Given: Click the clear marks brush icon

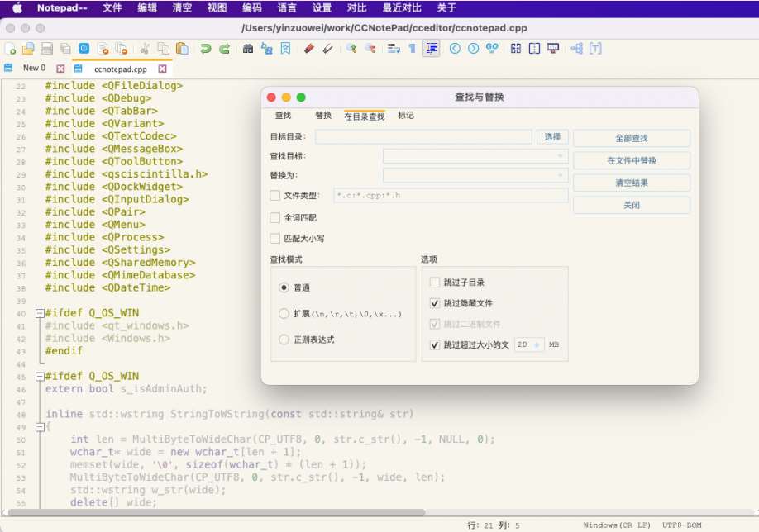Looking at the screenshot, I should click(327, 49).
